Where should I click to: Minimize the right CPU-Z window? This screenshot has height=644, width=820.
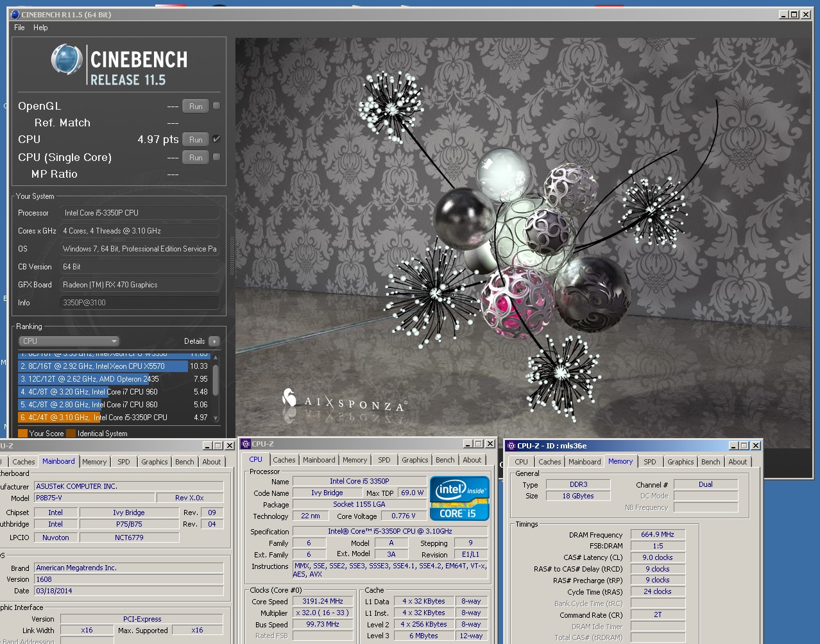pyautogui.click(x=734, y=446)
